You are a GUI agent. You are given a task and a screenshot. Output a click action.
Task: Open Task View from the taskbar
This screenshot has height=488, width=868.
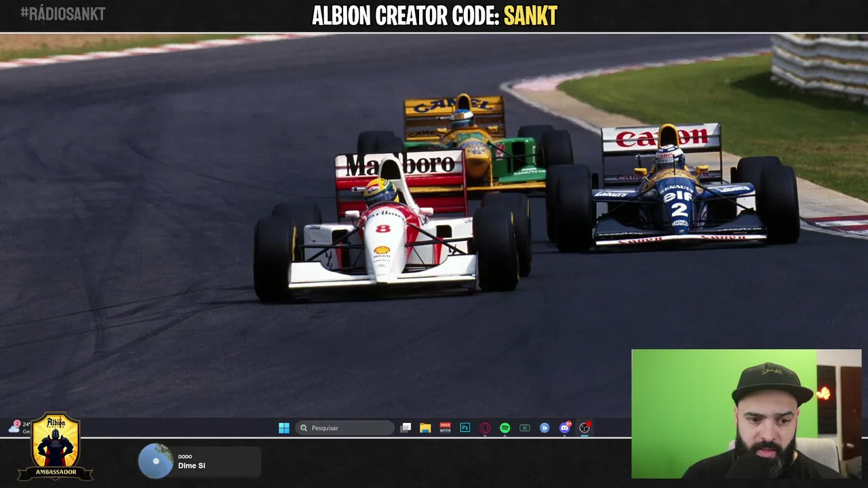[406, 428]
